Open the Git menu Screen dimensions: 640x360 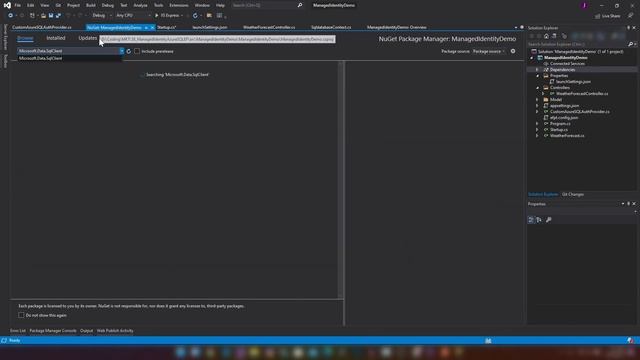(x=58, y=5)
